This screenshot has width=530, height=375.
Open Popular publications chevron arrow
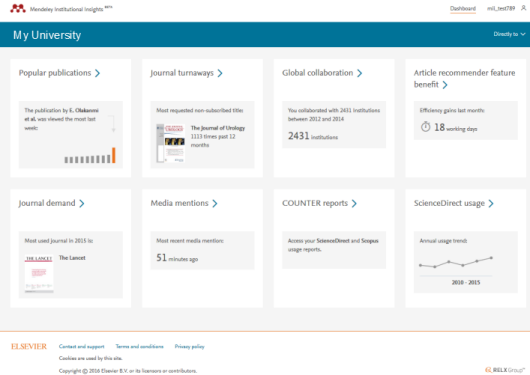coord(97,73)
